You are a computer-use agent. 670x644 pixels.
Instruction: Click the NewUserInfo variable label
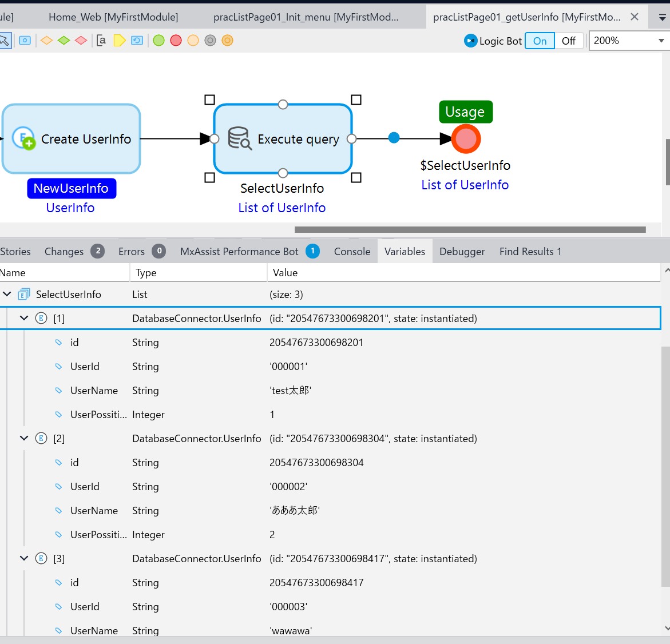(71, 189)
